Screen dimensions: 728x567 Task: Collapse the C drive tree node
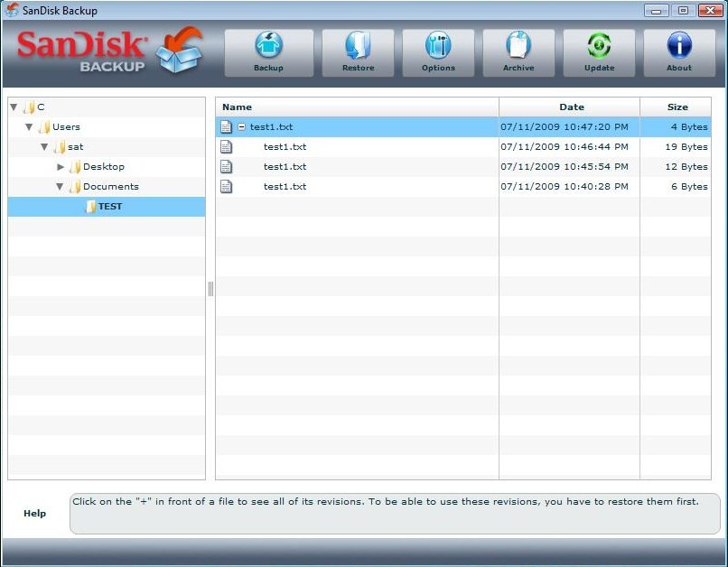[x=14, y=107]
